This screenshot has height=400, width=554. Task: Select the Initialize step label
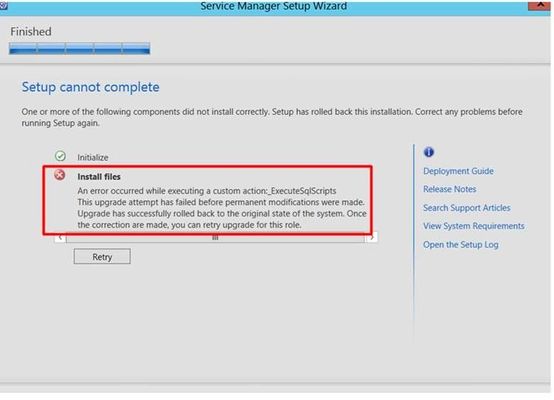pyautogui.click(x=93, y=158)
